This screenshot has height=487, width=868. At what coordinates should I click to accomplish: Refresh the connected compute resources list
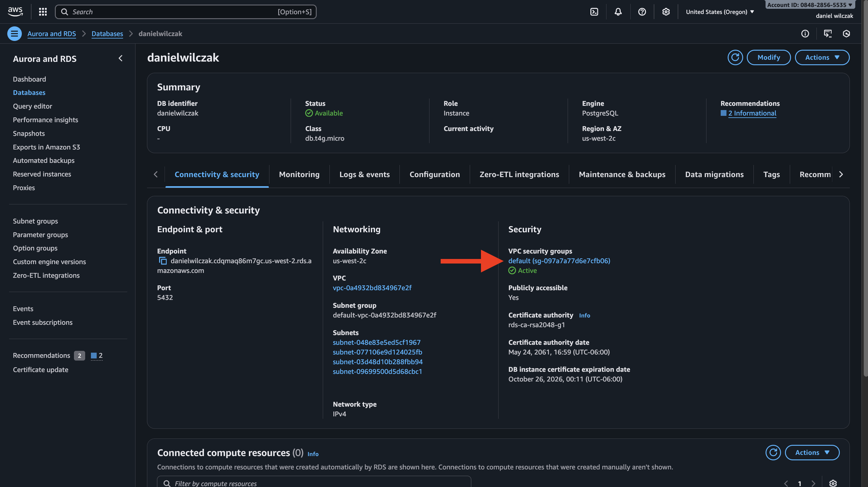pyautogui.click(x=773, y=452)
